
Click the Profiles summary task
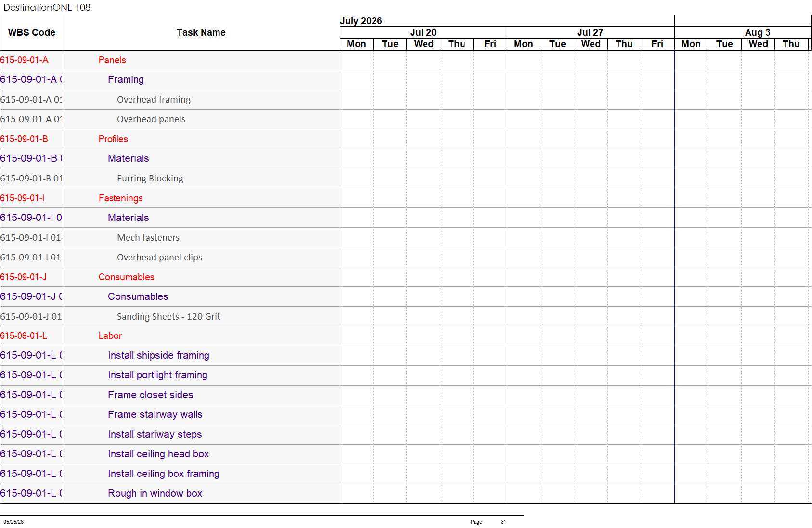[113, 139]
